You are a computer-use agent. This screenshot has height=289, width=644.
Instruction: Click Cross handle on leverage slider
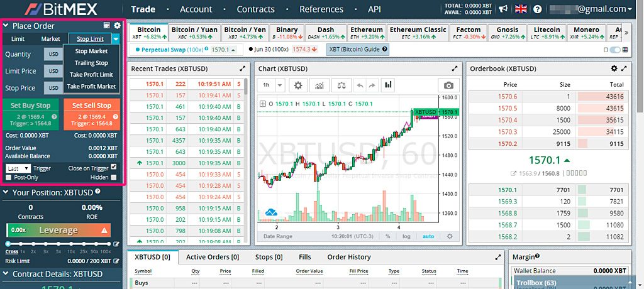coord(9,244)
